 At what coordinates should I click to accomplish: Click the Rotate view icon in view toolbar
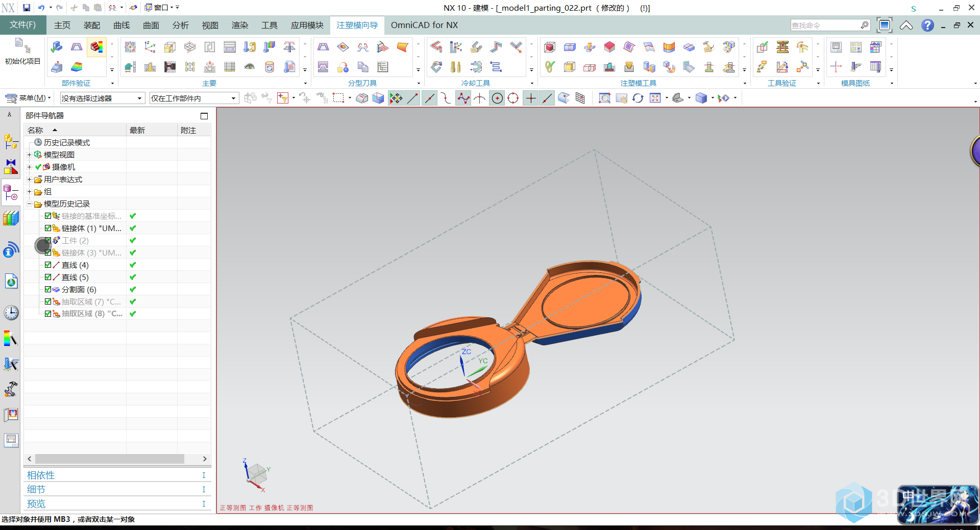(638, 98)
